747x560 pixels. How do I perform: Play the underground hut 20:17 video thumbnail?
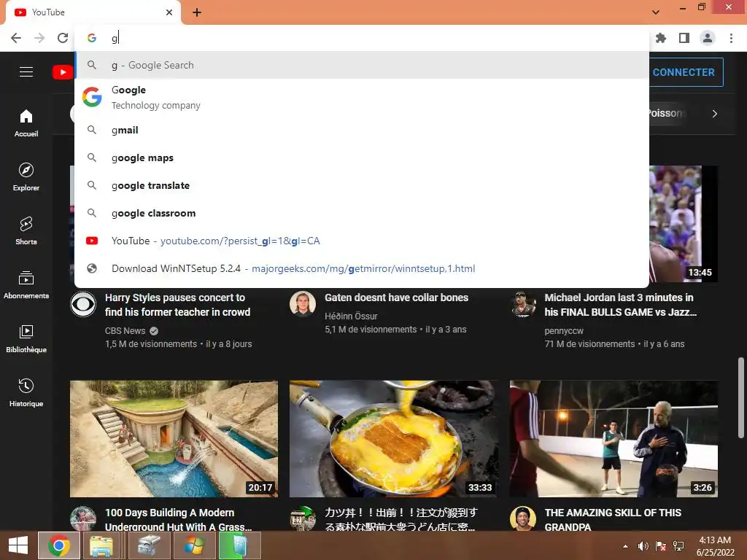pyautogui.click(x=174, y=438)
